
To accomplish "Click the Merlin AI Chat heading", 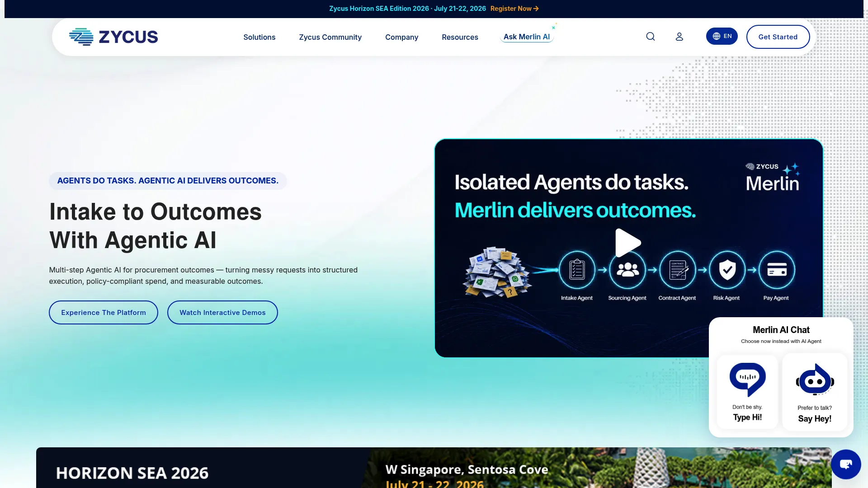I will (x=781, y=330).
